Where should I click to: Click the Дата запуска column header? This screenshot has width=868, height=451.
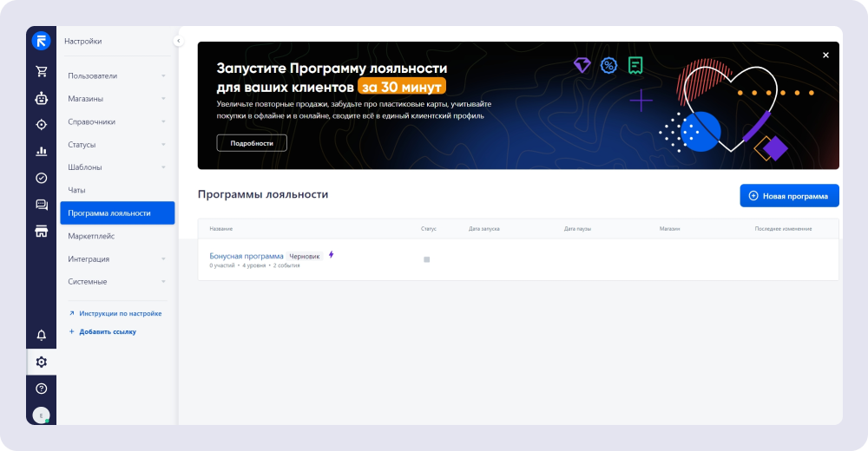coord(484,229)
